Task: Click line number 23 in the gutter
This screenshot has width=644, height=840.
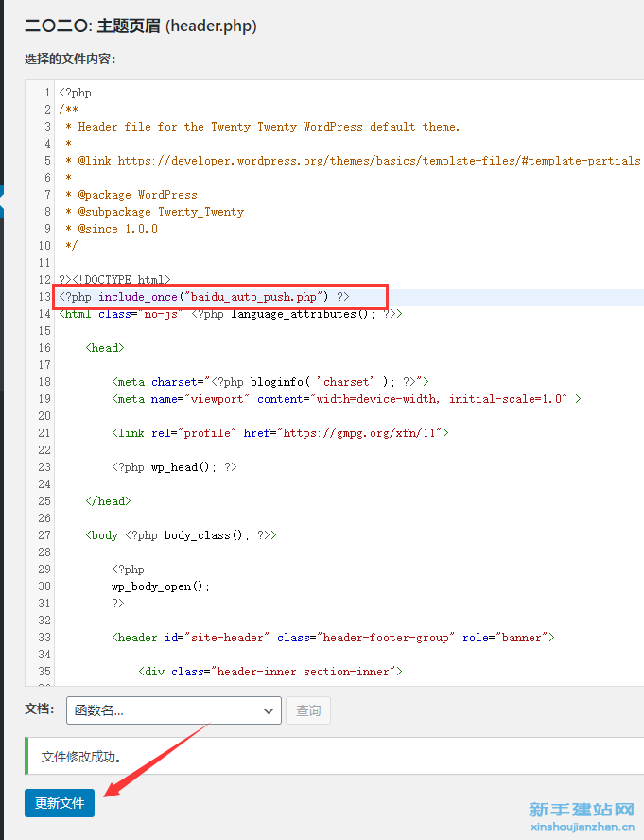Action: [x=44, y=467]
